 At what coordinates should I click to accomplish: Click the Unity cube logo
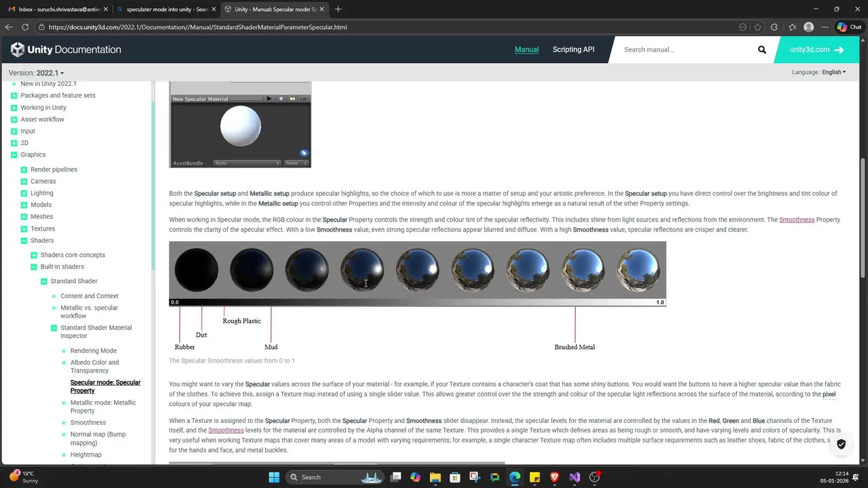point(18,49)
